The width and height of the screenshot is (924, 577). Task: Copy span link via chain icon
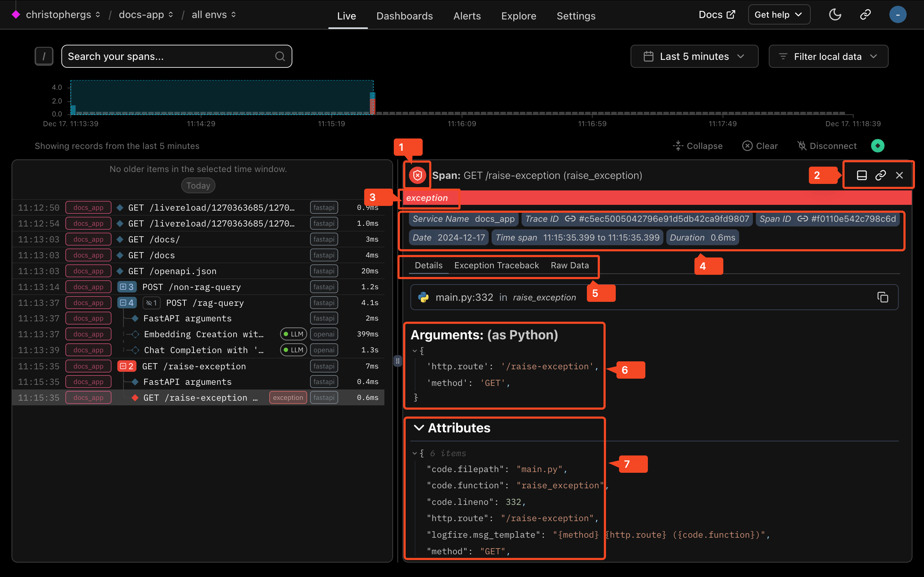tap(880, 175)
